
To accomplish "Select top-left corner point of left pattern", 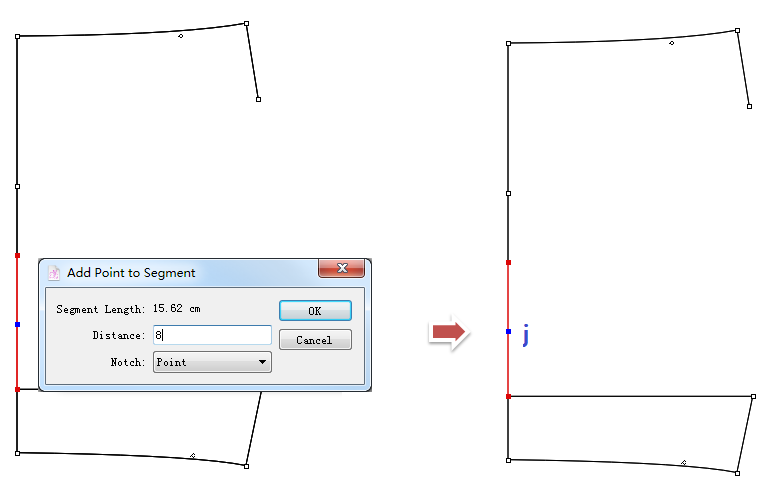I will click(x=18, y=37).
